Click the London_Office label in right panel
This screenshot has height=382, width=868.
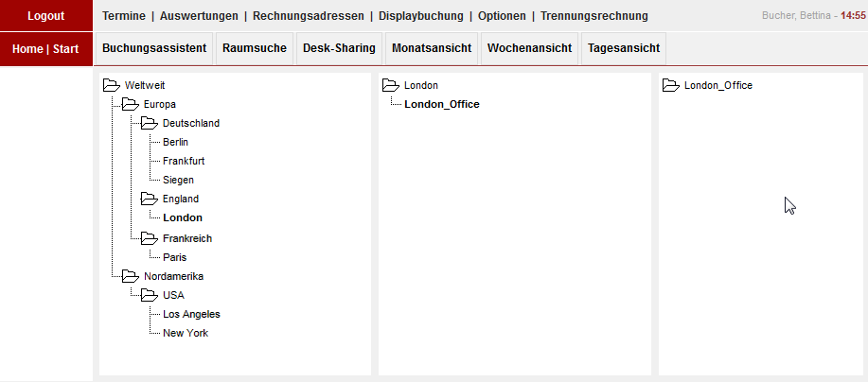718,86
